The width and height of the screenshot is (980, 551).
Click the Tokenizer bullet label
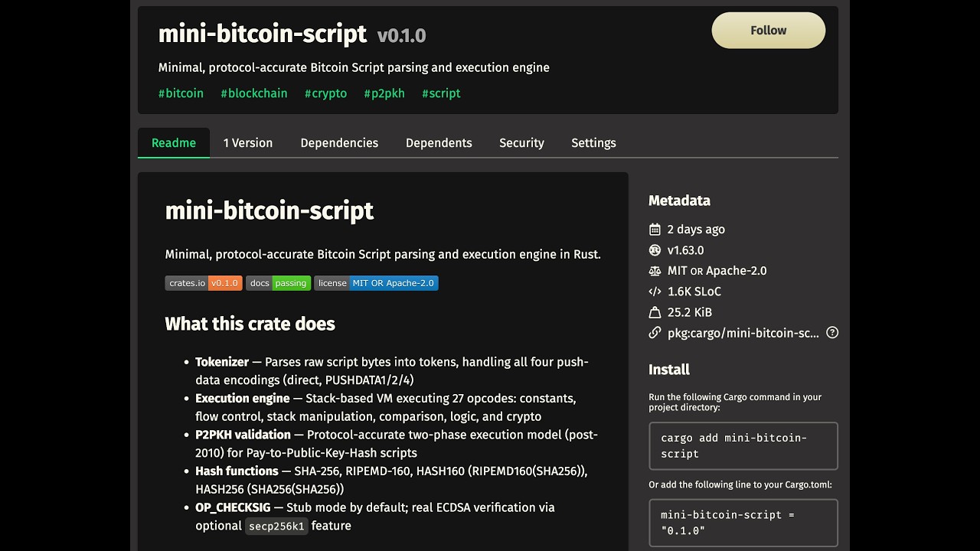click(222, 362)
